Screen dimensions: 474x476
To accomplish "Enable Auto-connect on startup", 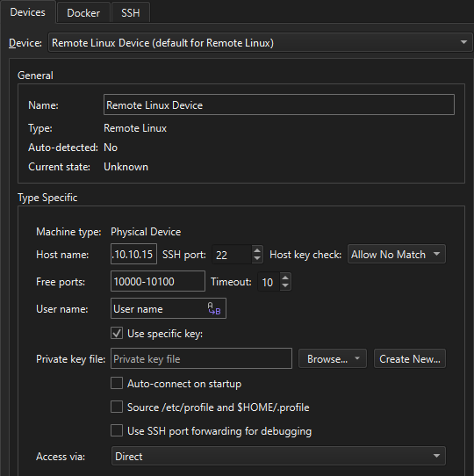I will [x=117, y=383].
